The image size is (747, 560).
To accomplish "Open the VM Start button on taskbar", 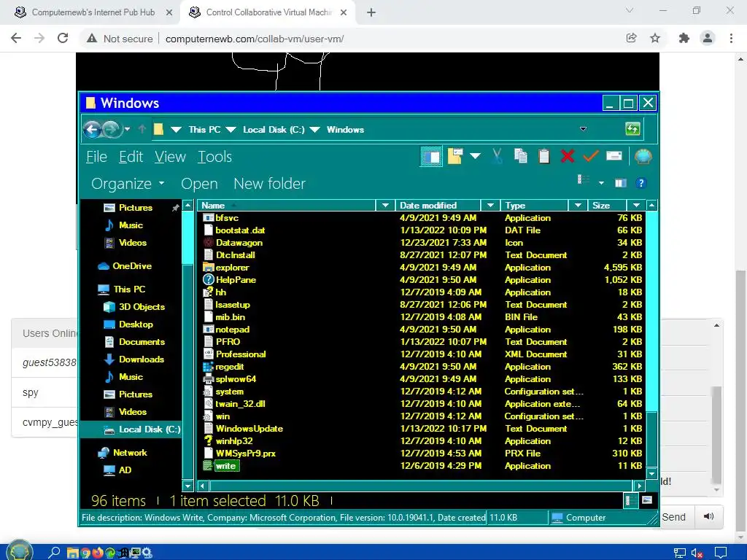I will [x=19, y=552].
